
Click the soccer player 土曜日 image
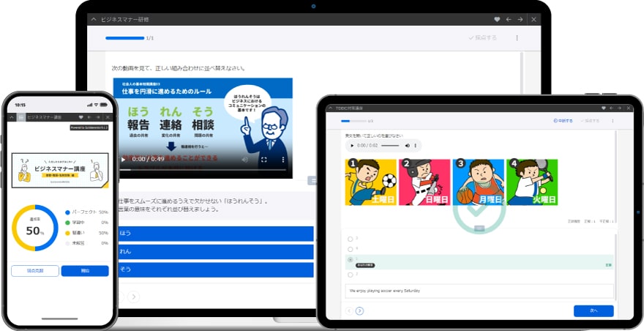pyautogui.click(x=371, y=182)
